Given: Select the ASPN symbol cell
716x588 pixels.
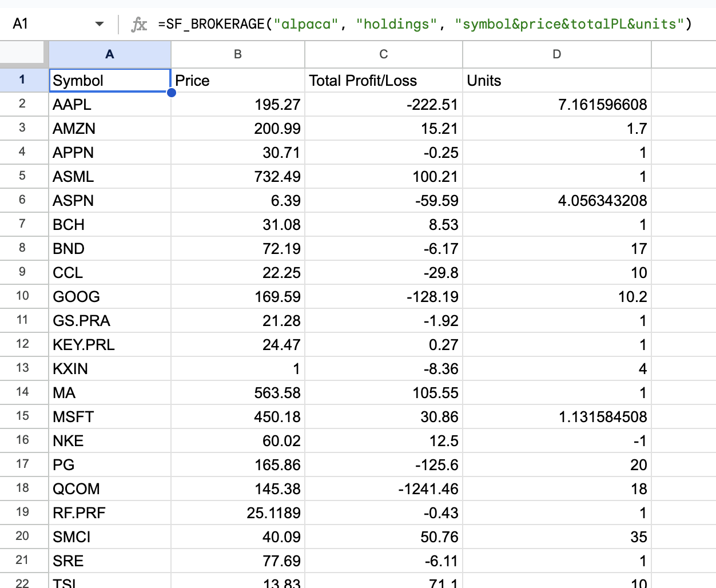Looking at the screenshot, I should tap(110, 200).
